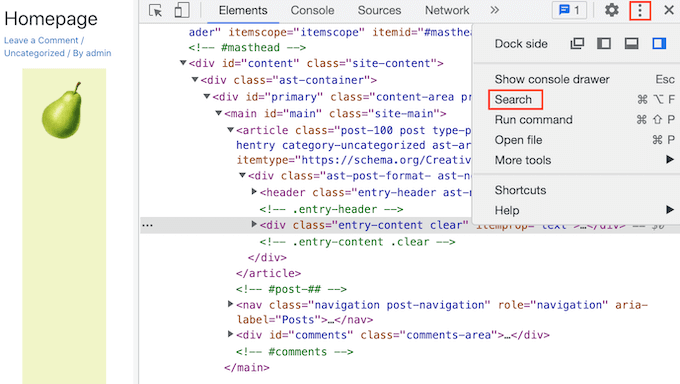The width and height of the screenshot is (680, 384).
Task: Show more DevTools tabs chevron
Action: pos(494,10)
